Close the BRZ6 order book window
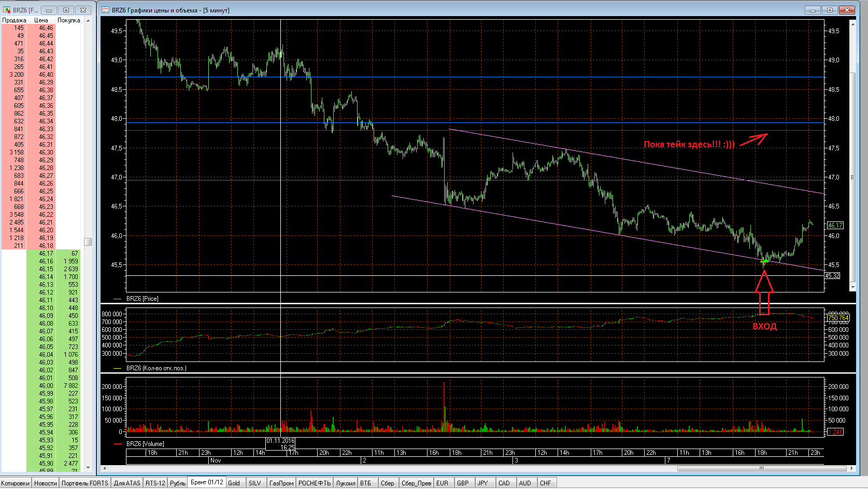This screenshot has width=868, height=489. pos(83,10)
